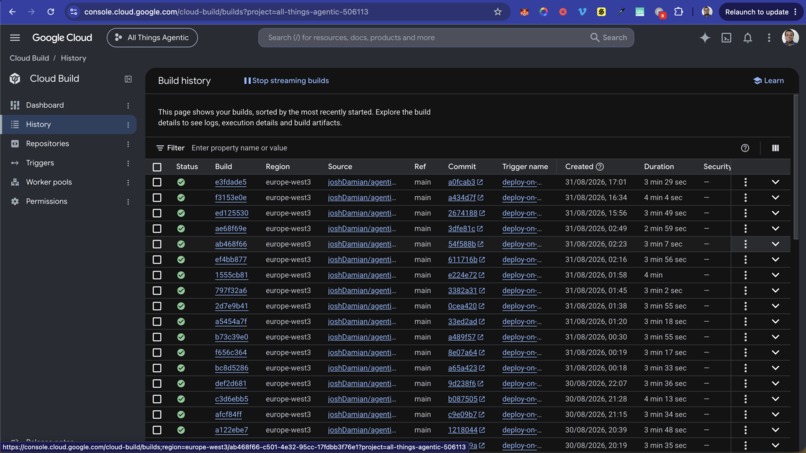Open browser extensions puzzle icon
806x453 pixels.
[679, 12]
